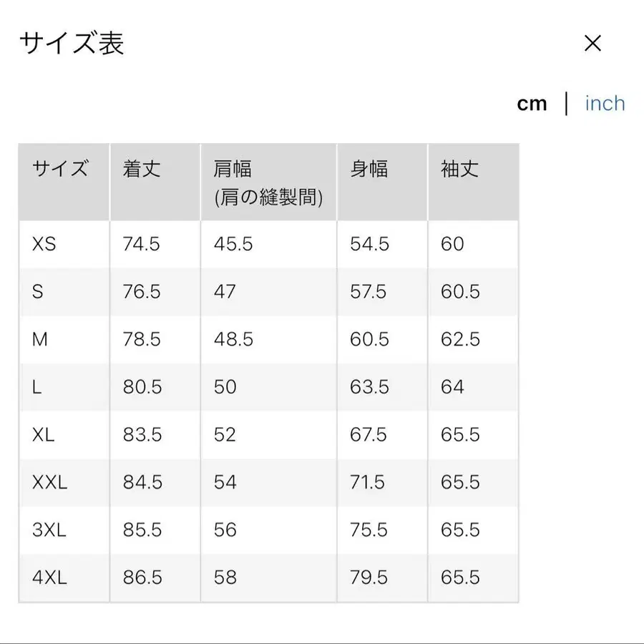This screenshot has width=644, height=644.
Task: Click the 袖丈 column header
Action: click(x=458, y=170)
